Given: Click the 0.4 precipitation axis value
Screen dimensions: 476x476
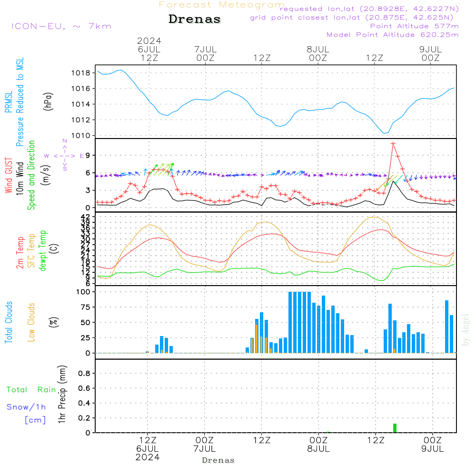Looking at the screenshot, I should click(84, 403).
